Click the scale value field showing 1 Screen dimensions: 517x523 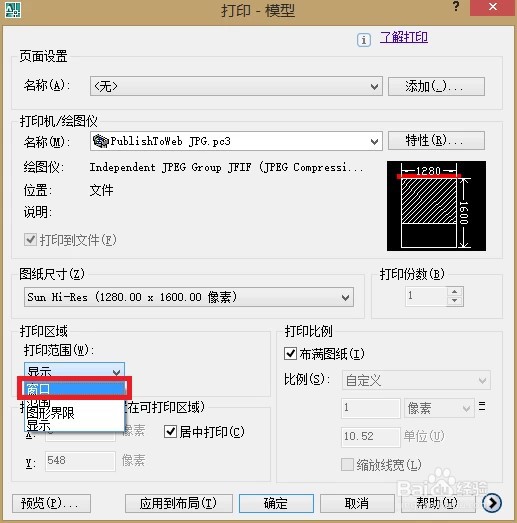coord(371,408)
